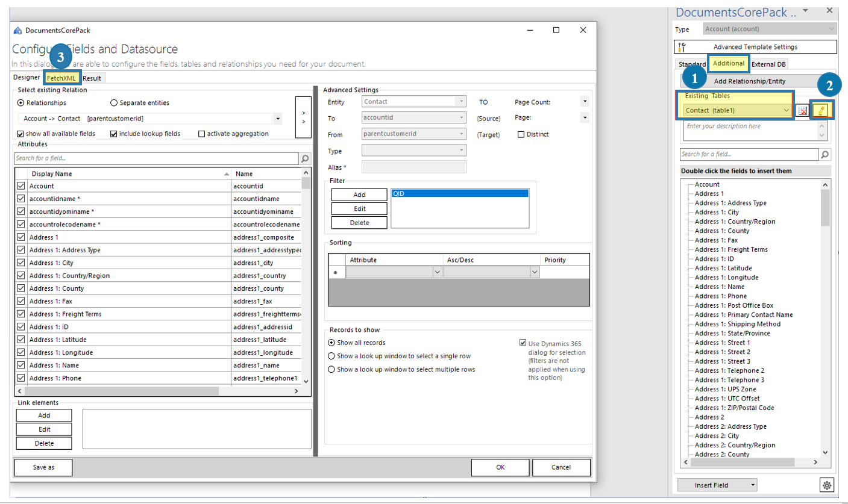Open the Page Count dropdown arrow
The image size is (848, 504).
tap(585, 101)
